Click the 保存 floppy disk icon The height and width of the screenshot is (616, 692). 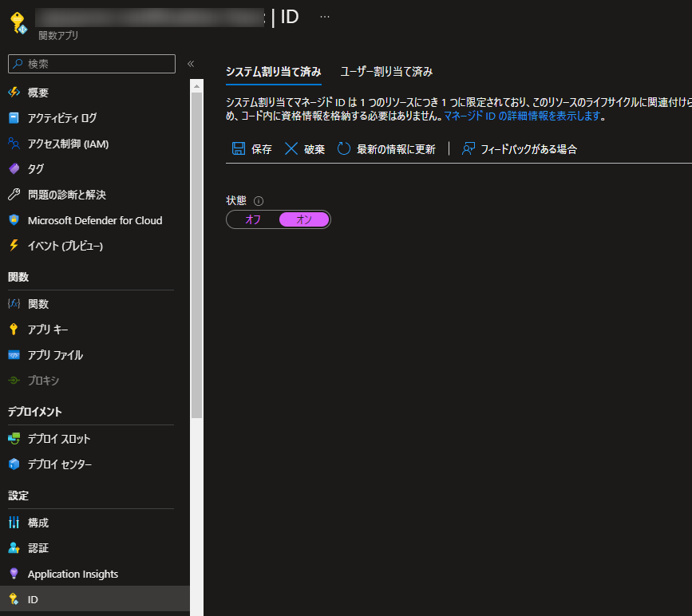[239, 148]
